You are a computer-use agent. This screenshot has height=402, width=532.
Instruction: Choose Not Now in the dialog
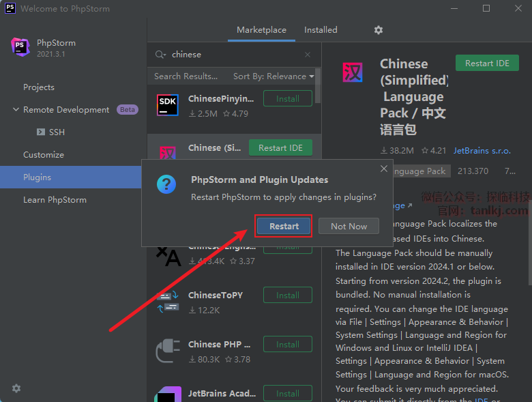(x=349, y=227)
